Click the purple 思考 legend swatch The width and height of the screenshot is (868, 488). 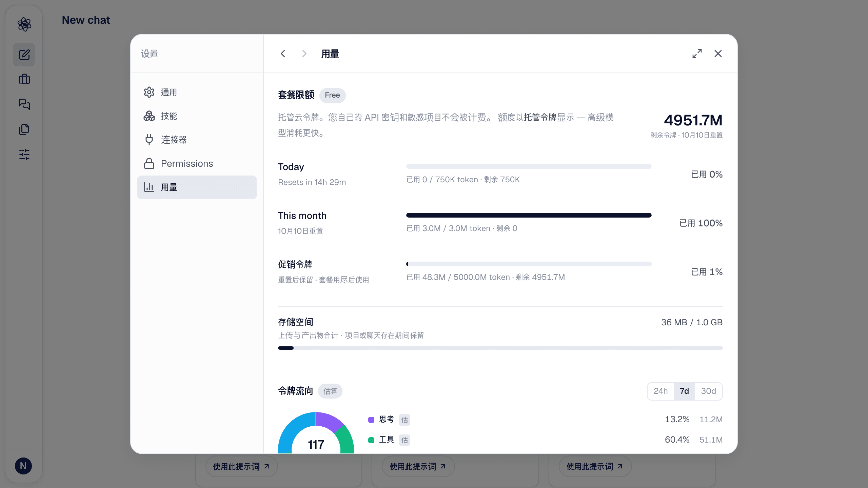pyautogui.click(x=371, y=420)
